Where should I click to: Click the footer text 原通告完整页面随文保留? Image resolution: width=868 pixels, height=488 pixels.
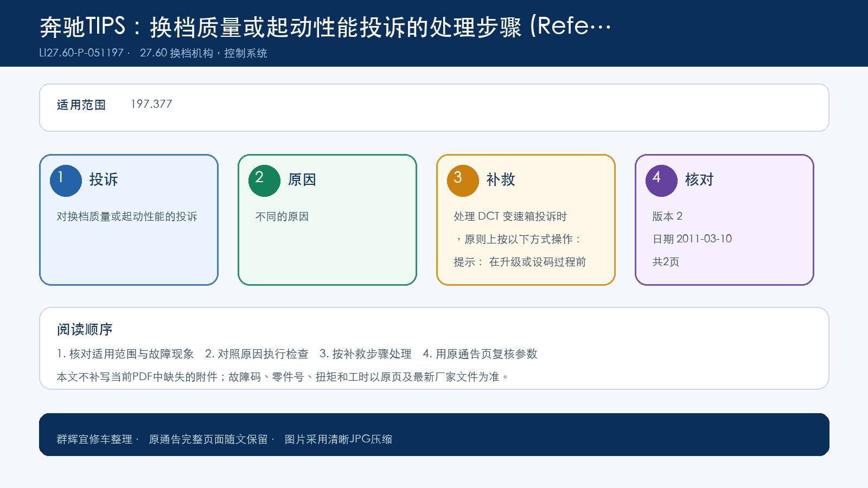tap(208, 439)
